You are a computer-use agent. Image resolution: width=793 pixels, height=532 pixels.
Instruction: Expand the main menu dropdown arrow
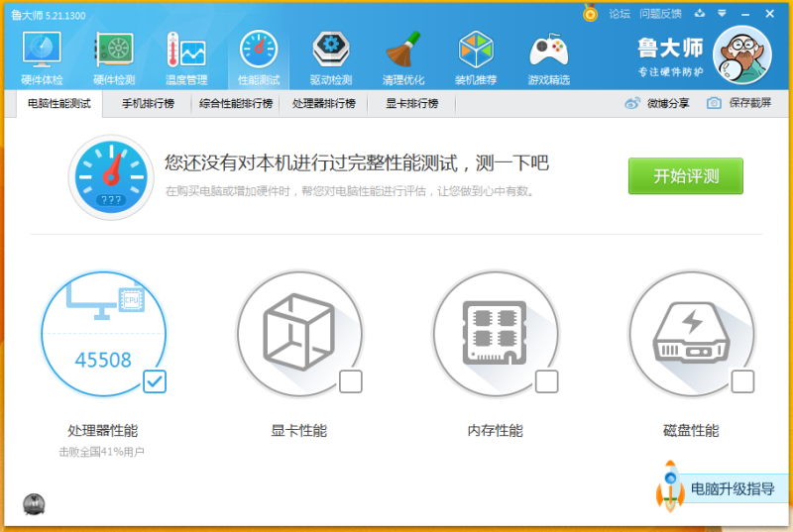tap(724, 14)
